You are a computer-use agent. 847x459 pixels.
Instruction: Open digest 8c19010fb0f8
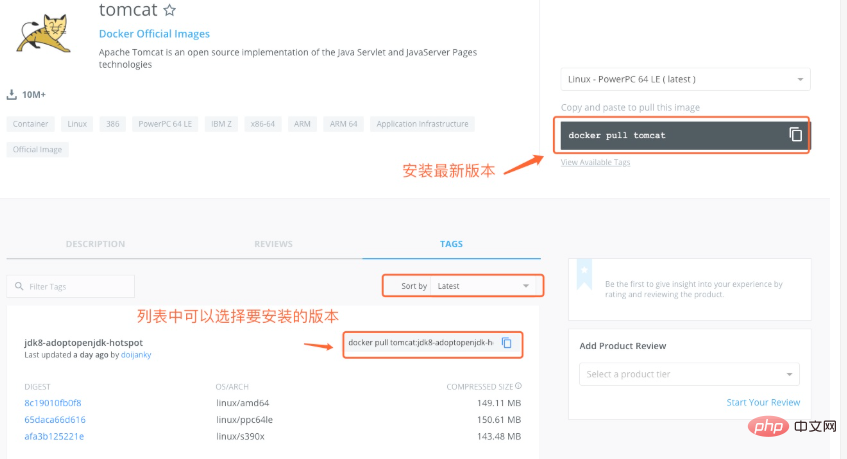[53, 403]
